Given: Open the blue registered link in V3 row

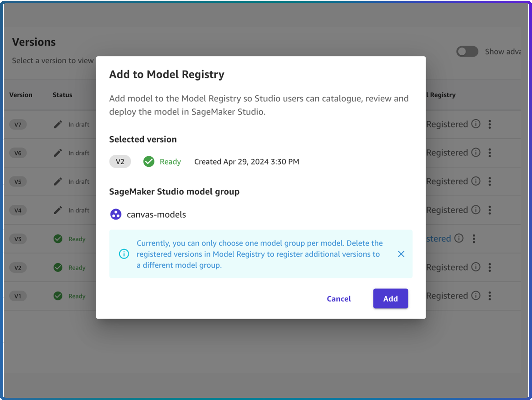Looking at the screenshot, I should (438, 238).
